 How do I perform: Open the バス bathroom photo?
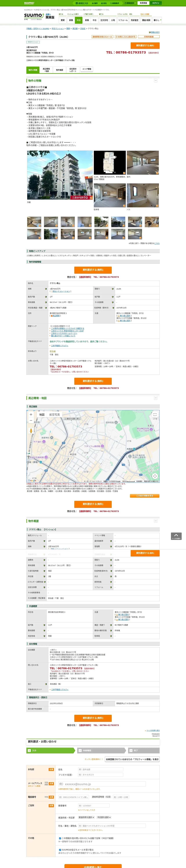[x=143, y=195]
